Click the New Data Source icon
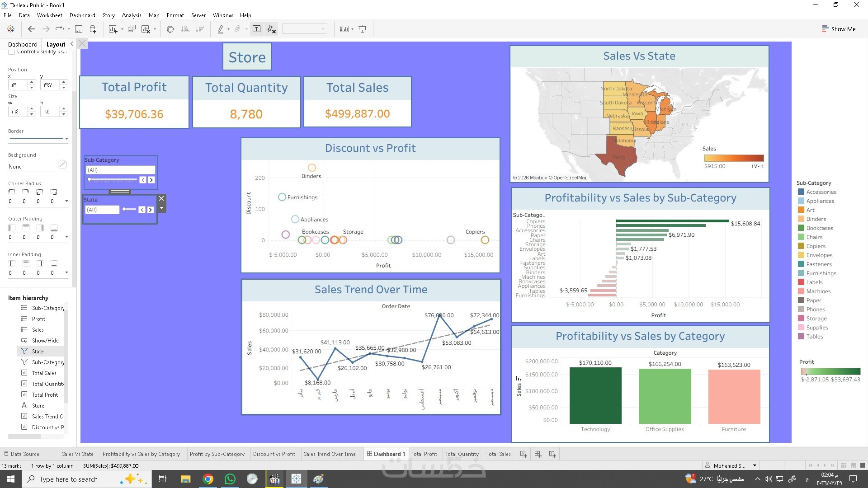 (x=93, y=29)
